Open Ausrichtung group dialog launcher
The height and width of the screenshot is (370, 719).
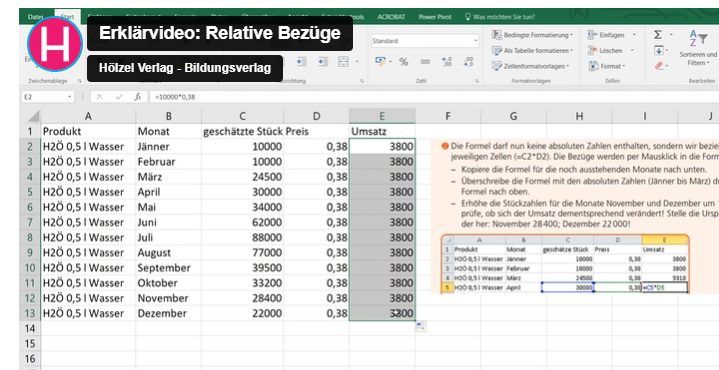(x=362, y=81)
